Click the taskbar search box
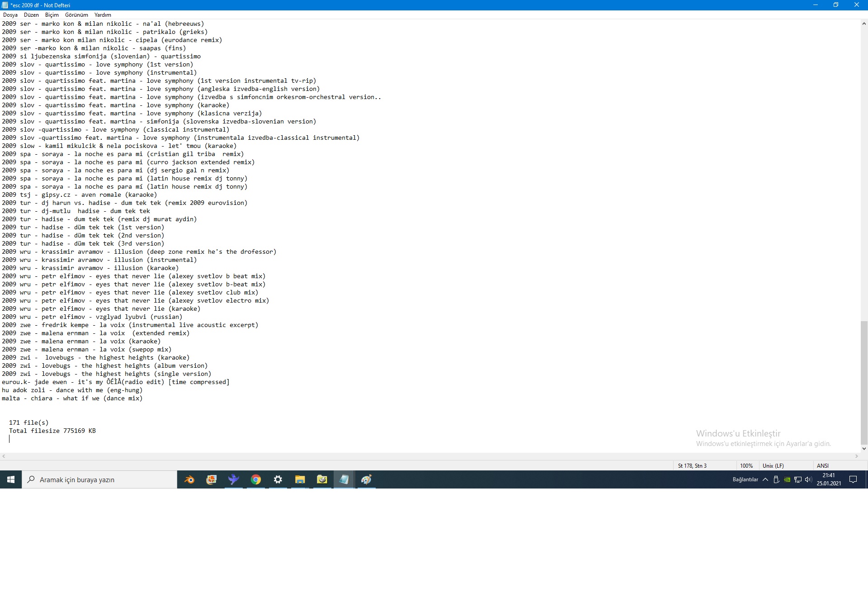 click(x=99, y=479)
